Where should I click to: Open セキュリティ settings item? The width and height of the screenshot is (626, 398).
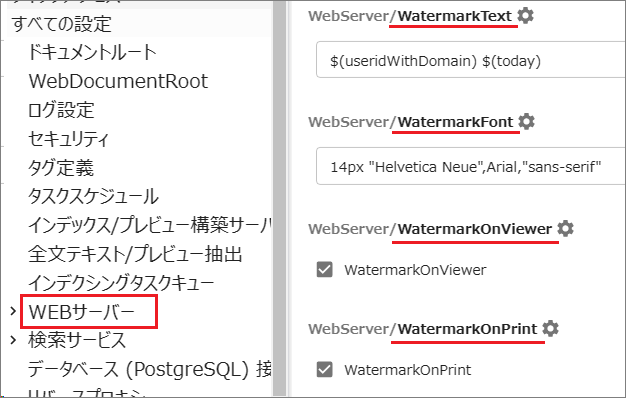68,139
